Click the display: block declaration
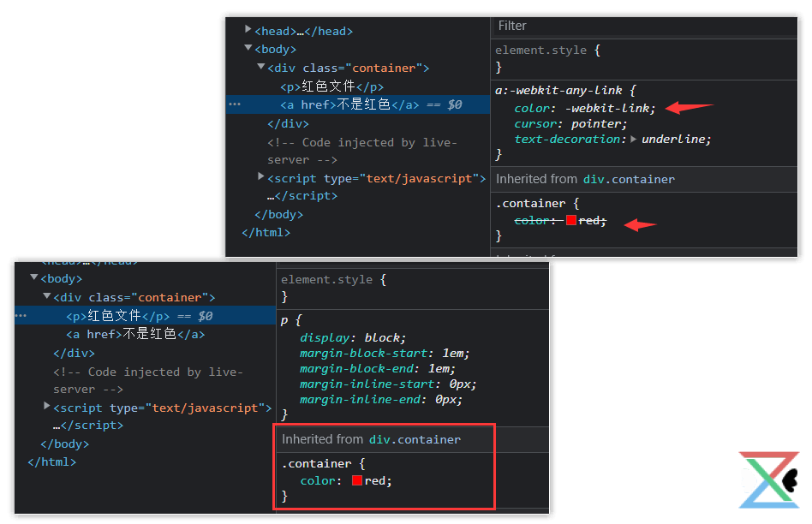Screen dimensions: 812x524 tap(353, 337)
